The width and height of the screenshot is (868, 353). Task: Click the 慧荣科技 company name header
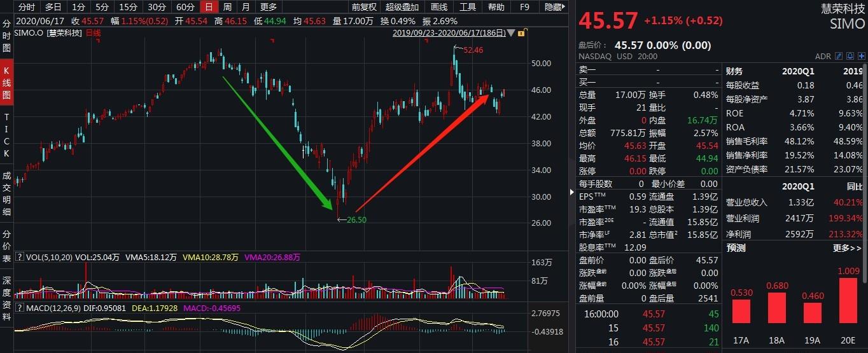coord(843,9)
